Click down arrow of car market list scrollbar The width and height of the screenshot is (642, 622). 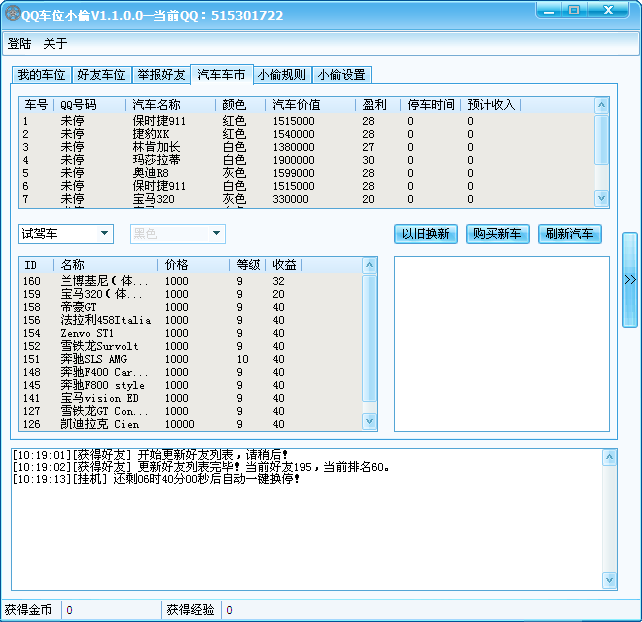369,421
